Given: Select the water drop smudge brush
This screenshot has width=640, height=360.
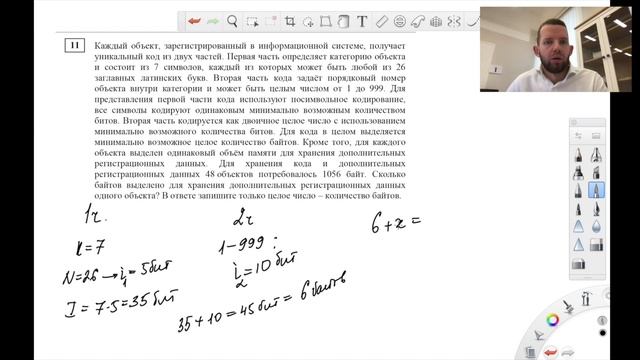Looking at the screenshot, I should (596, 226).
